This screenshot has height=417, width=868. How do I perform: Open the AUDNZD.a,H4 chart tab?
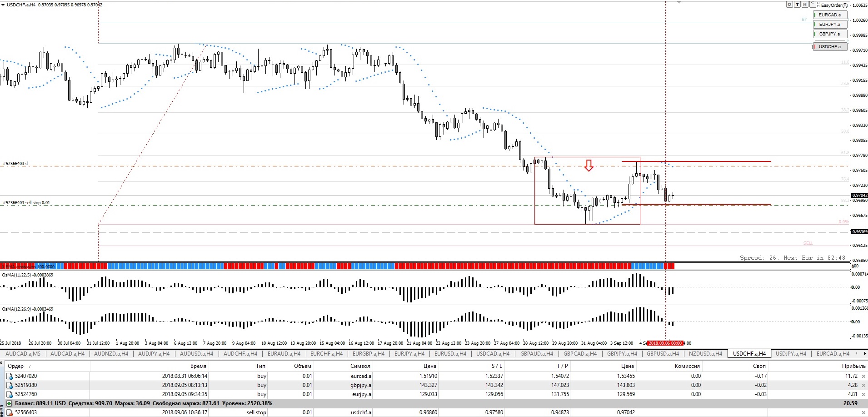coord(111,353)
